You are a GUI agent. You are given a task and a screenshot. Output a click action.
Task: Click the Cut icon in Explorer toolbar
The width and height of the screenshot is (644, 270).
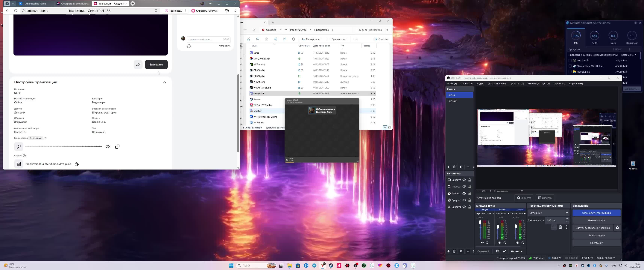pos(248,39)
